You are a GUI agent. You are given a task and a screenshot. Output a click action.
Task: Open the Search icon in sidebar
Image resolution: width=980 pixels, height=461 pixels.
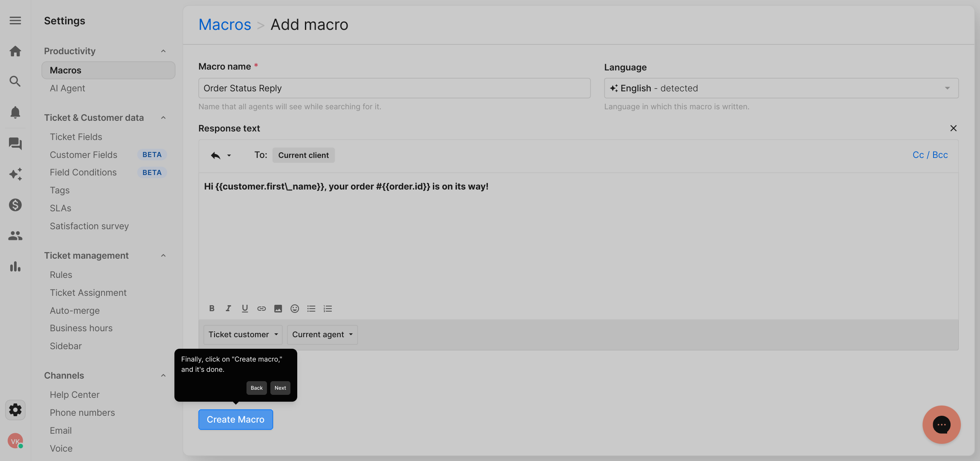coord(15,81)
